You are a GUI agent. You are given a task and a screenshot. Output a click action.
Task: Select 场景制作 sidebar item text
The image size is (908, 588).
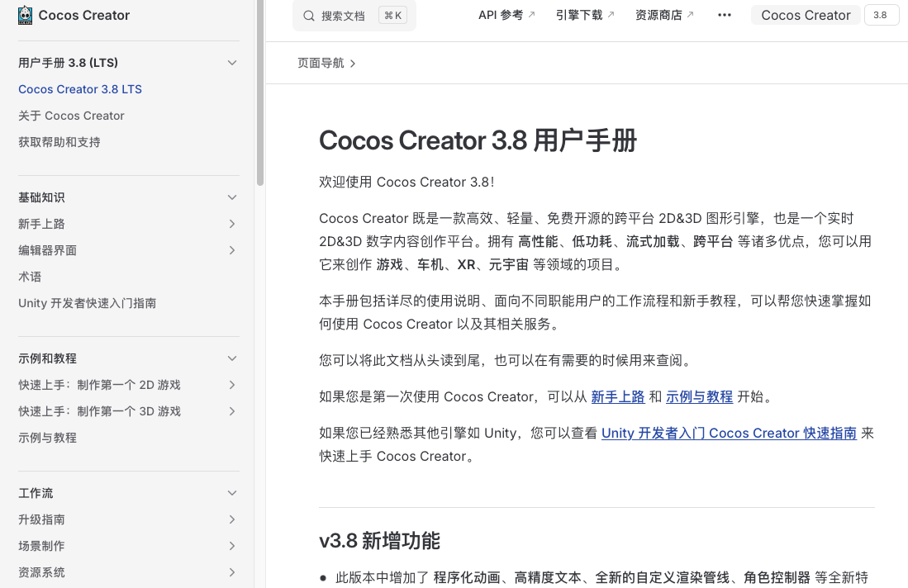point(41,546)
